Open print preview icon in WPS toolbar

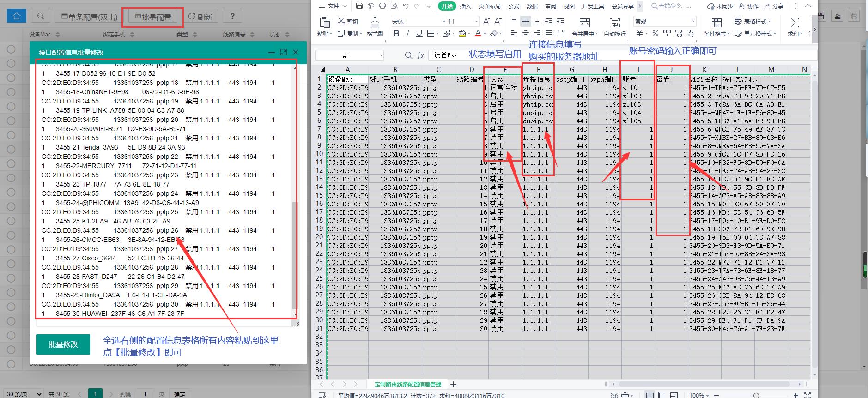click(x=394, y=6)
